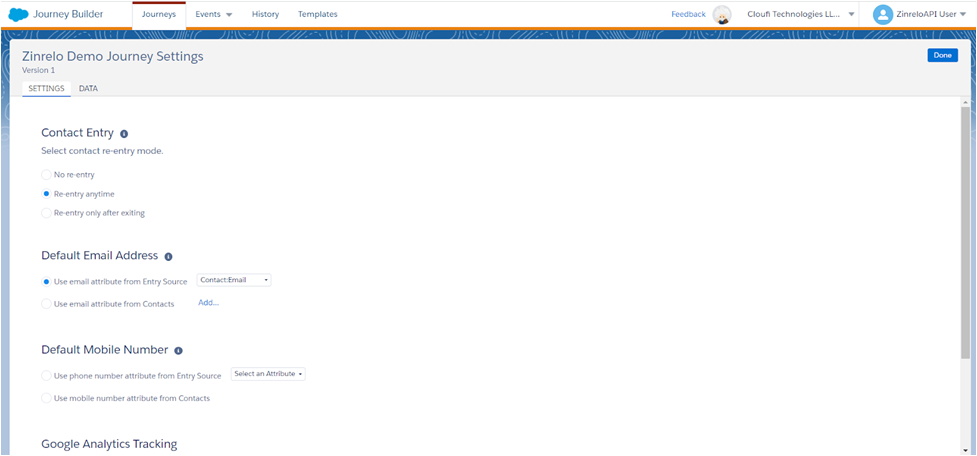Click the settings panel vertical scrollbar
The height and width of the screenshot is (456, 977).
966,234
